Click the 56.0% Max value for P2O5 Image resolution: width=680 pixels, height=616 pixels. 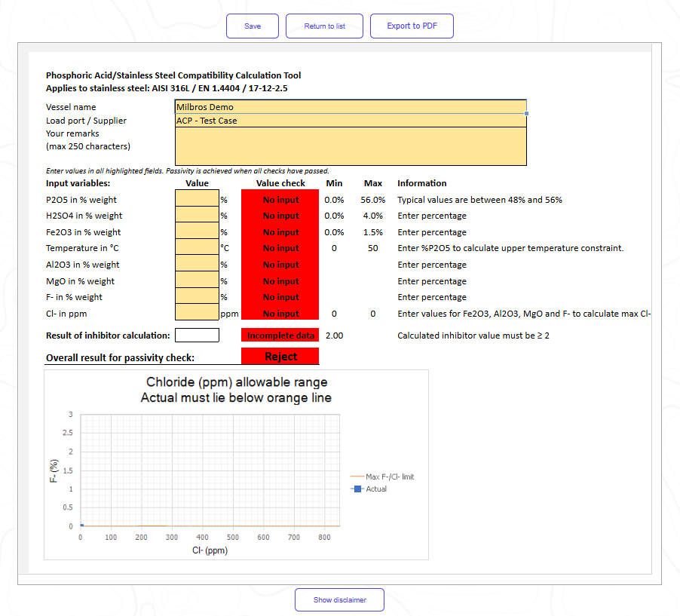point(373,200)
